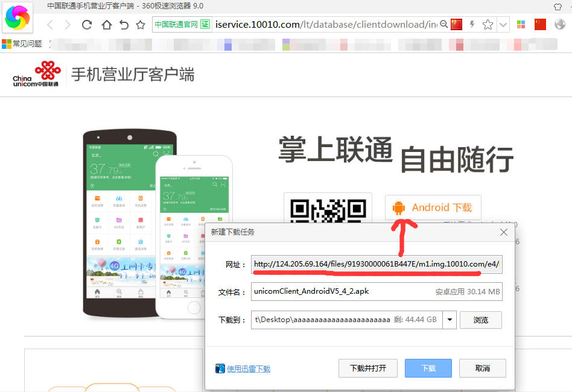Click the star favorite icon in address bar
This screenshot has width=572, height=392.
pyautogui.click(x=488, y=25)
